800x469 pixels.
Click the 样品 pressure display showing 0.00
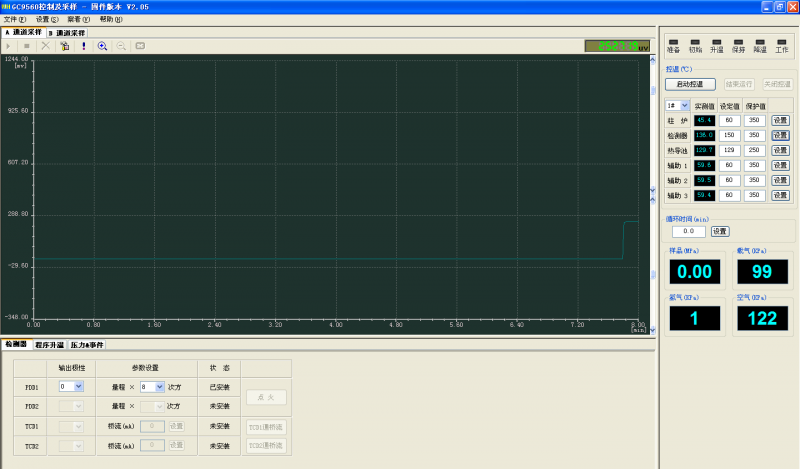(x=694, y=271)
